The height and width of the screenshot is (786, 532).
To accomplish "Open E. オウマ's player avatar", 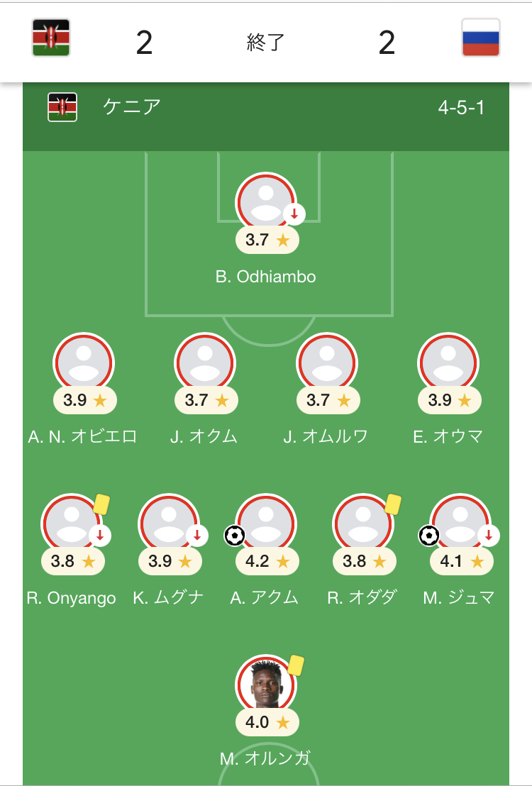I will pyautogui.click(x=448, y=363).
